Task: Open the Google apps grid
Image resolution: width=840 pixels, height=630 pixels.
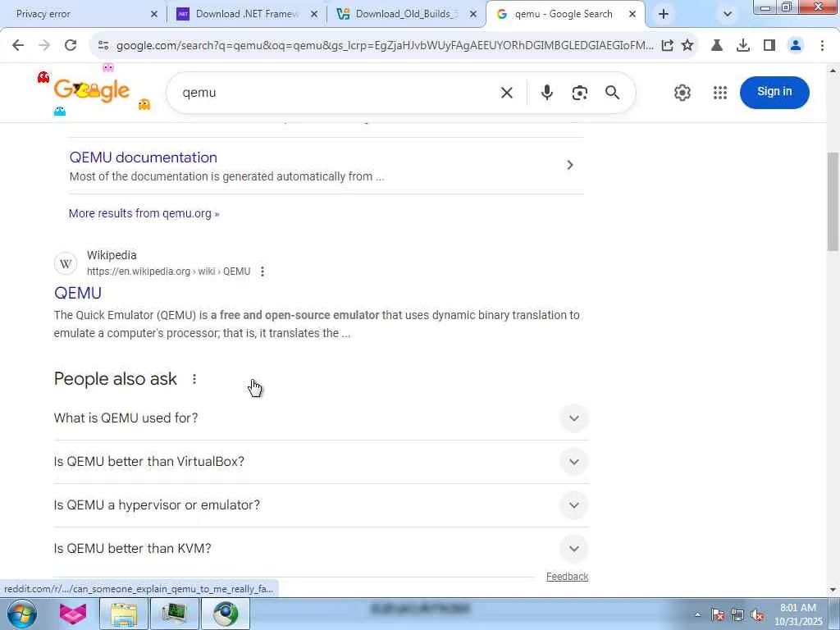Action: 720,93
